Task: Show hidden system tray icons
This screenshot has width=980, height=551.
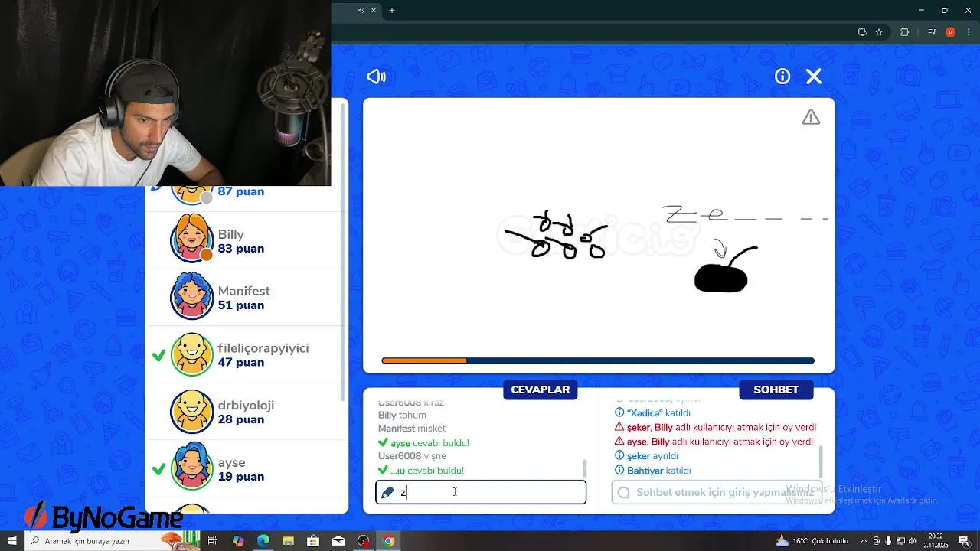Action: click(864, 541)
